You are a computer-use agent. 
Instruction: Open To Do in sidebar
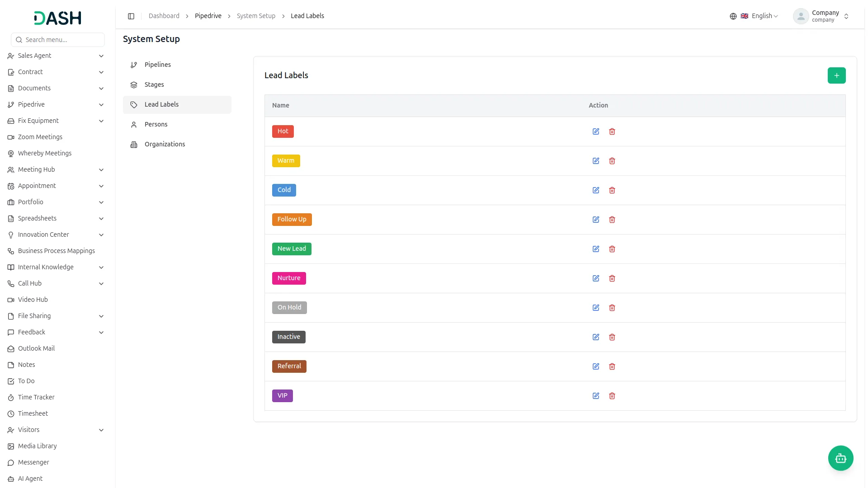[x=56, y=381]
